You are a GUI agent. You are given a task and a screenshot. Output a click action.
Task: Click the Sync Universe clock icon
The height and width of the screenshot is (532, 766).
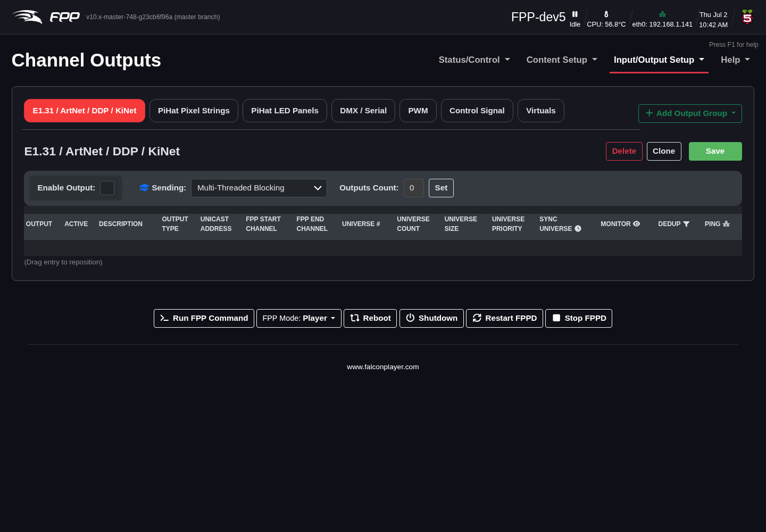(578, 229)
